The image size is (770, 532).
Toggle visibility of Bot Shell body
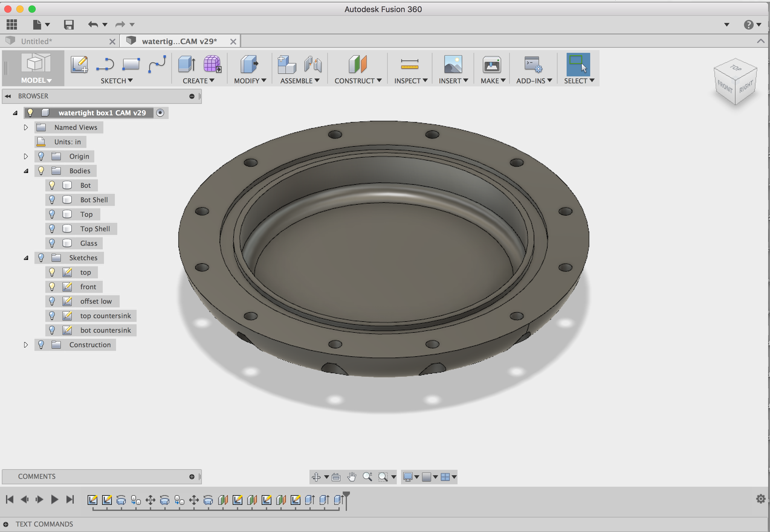click(53, 199)
